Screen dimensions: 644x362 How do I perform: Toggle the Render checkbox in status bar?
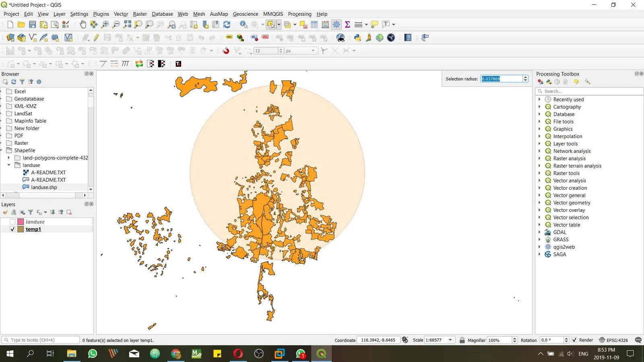(x=574, y=340)
